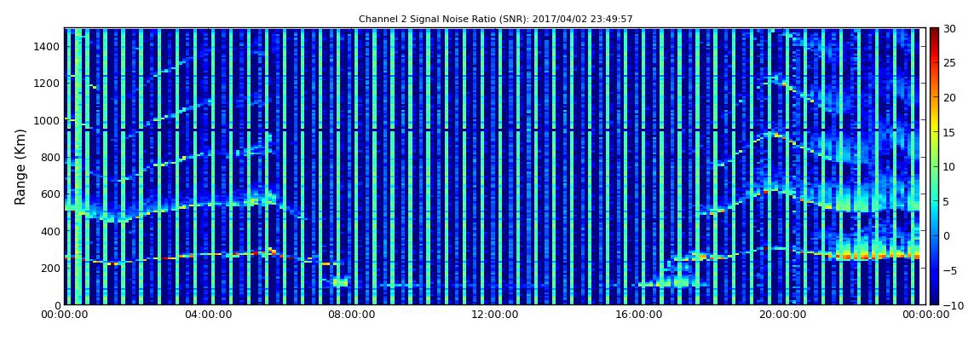Click the 'Range (Km)' axis label
The width and height of the screenshot is (980, 347).
point(20,167)
